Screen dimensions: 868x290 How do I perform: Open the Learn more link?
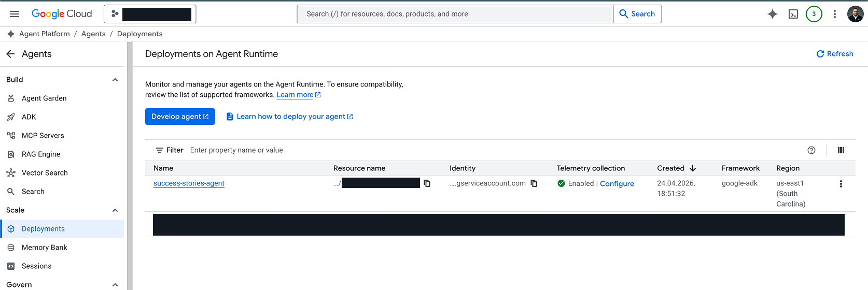coord(299,95)
